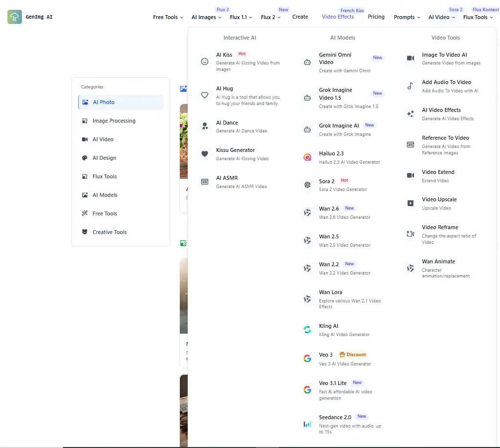Select AI Models category in sidebar

coord(121,195)
